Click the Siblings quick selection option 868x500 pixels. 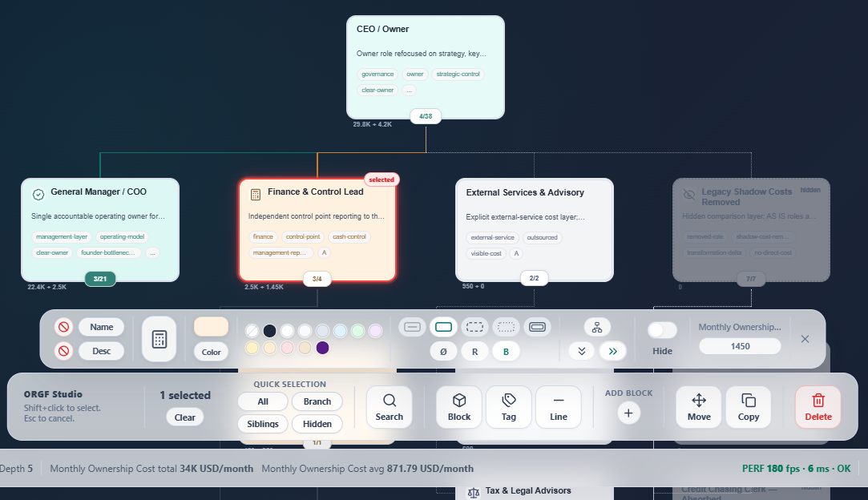coord(263,424)
